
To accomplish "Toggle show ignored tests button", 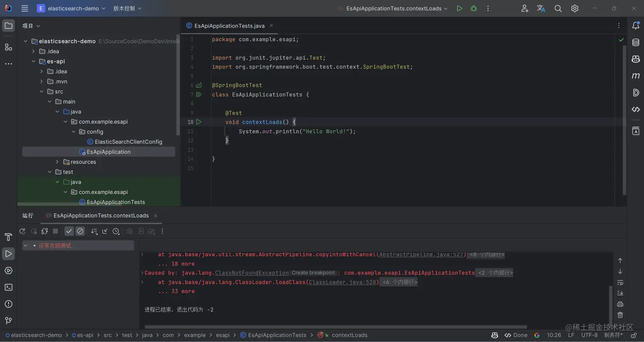I will pos(80,231).
